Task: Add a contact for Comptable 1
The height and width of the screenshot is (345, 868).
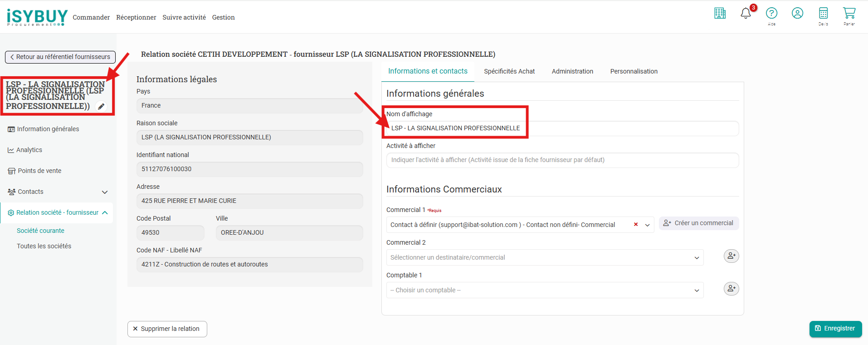Action: [731, 289]
